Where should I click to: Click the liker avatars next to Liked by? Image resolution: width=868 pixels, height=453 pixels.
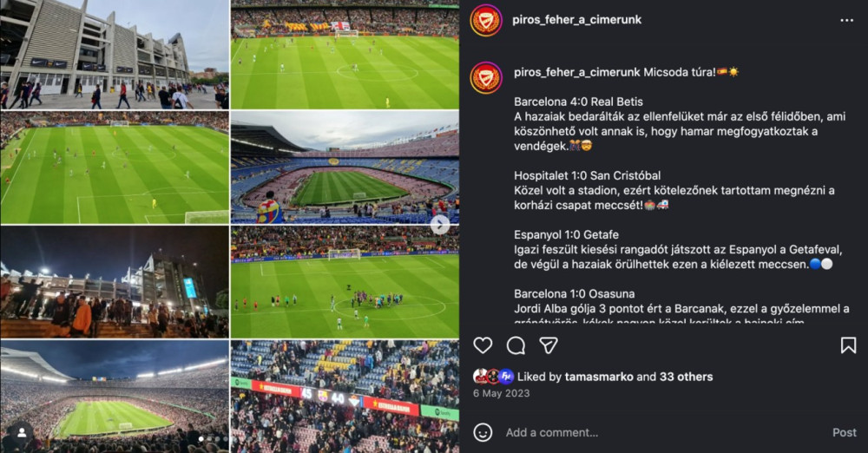click(x=493, y=377)
